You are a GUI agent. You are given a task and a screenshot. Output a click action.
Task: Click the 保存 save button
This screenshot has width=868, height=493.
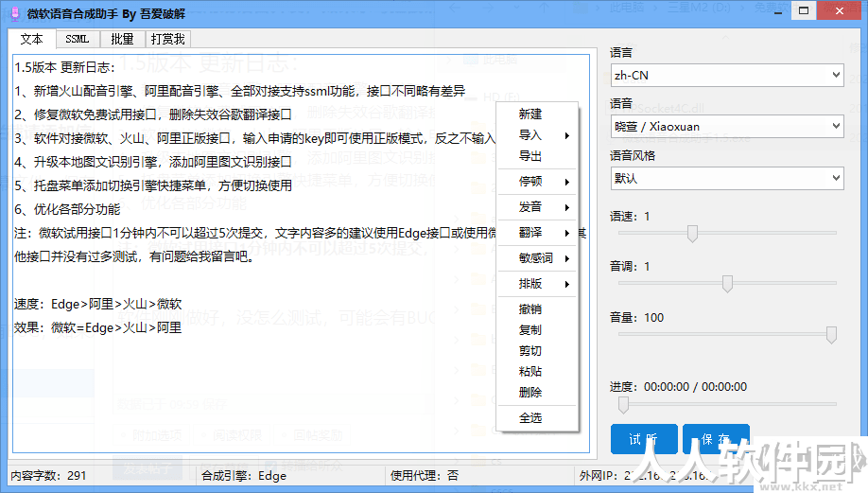point(716,439)
